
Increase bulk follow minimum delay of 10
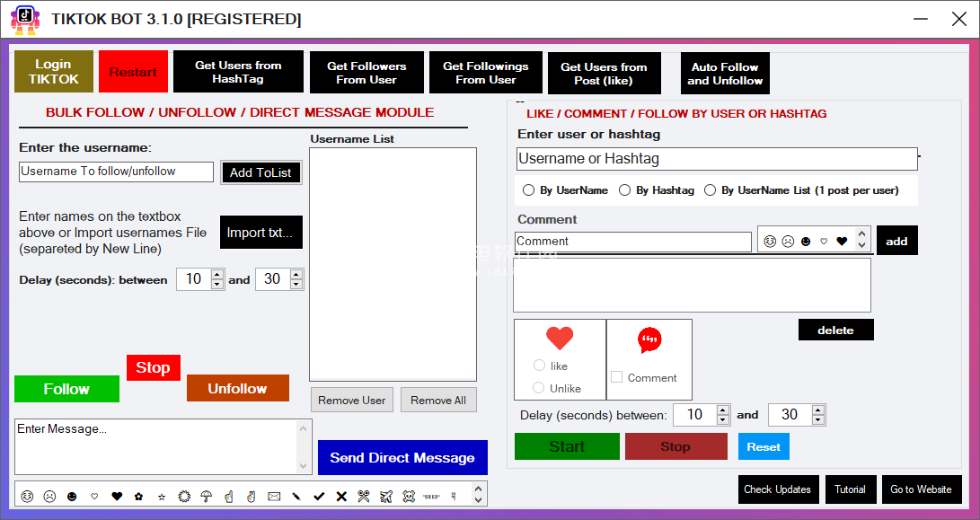(x=217, y=274)
